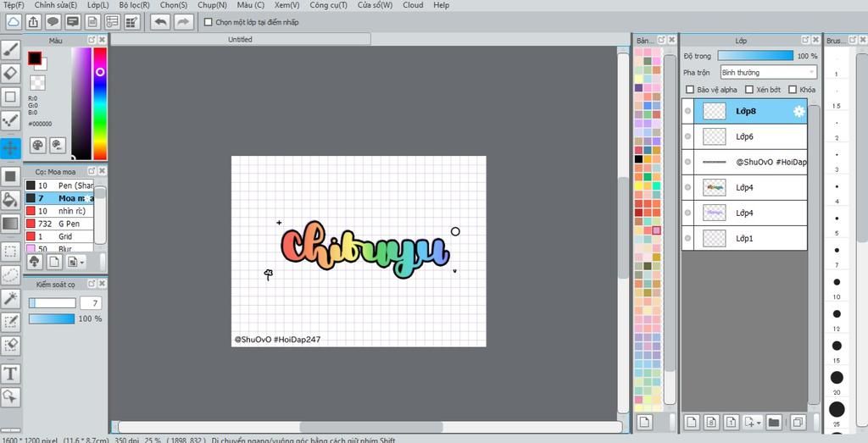Screen dimensions: 868x443
Task: Select the G Pen brush
Action: point(58,224)
